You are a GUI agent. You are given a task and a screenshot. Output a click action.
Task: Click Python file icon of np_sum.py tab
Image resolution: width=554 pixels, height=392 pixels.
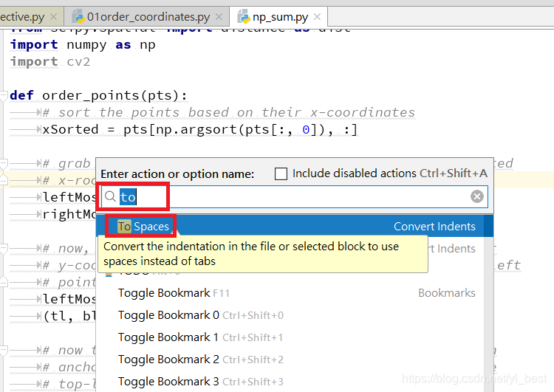click(244, 16)
